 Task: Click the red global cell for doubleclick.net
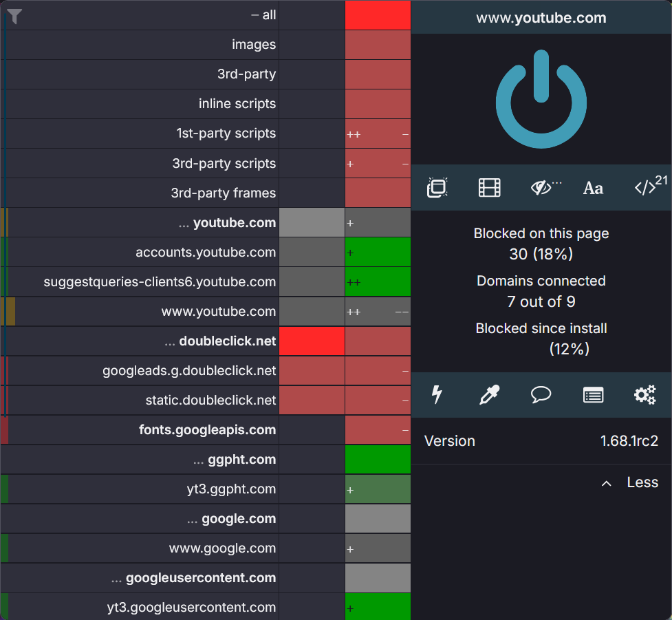(312, 341)
